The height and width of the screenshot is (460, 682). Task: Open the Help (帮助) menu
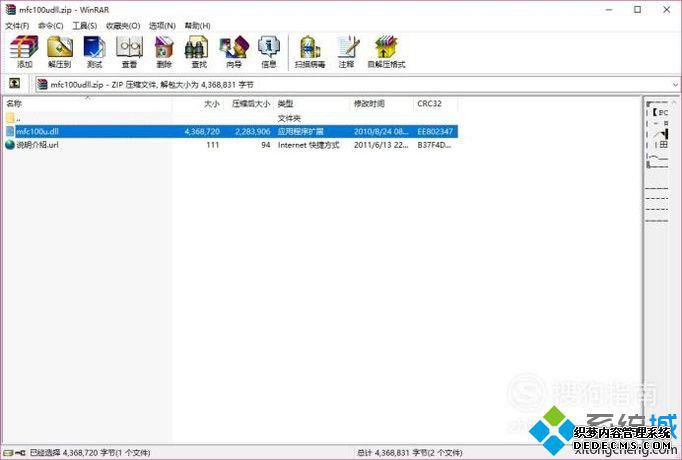click(x=197, y=26)
